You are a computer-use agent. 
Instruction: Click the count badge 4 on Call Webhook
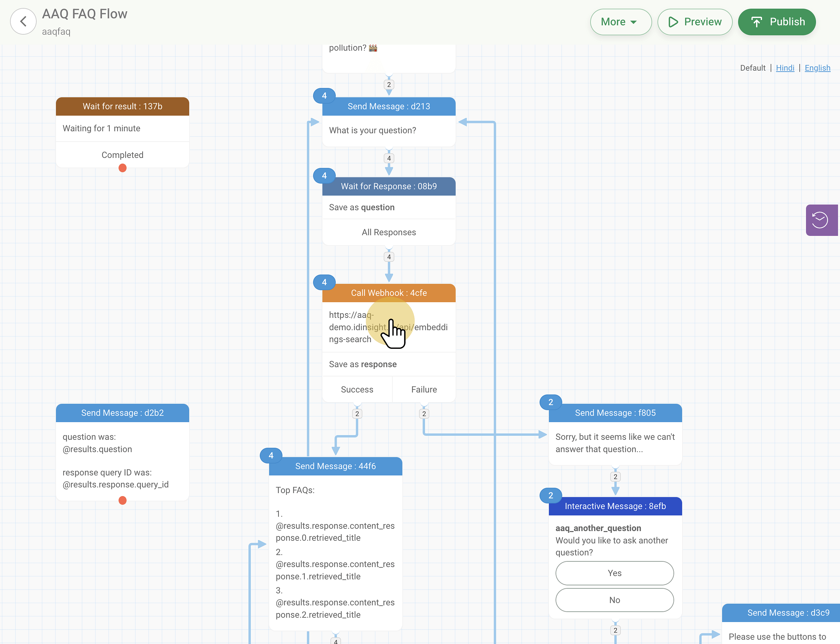(x=324, y=282)
